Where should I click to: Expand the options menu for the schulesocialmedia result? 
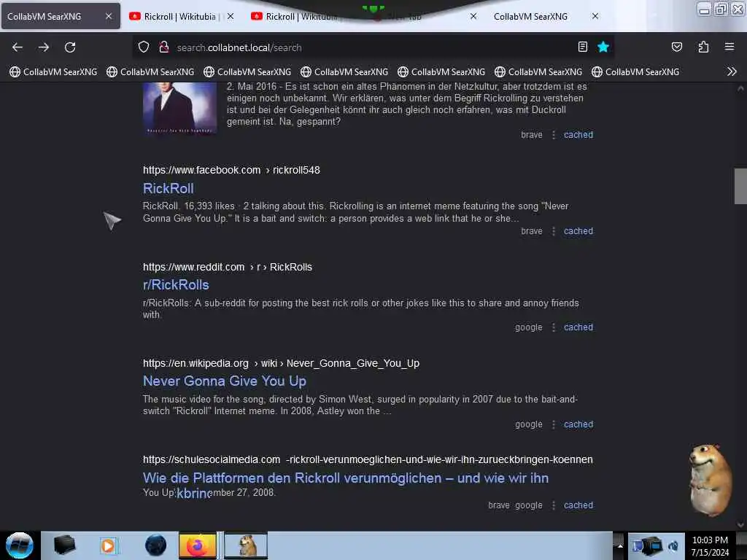pos(554,505)
